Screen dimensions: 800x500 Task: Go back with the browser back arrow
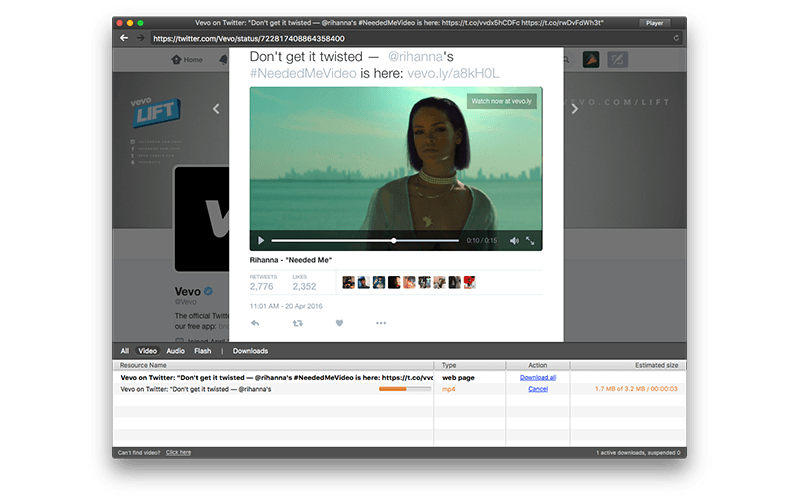tap(123, 38)
